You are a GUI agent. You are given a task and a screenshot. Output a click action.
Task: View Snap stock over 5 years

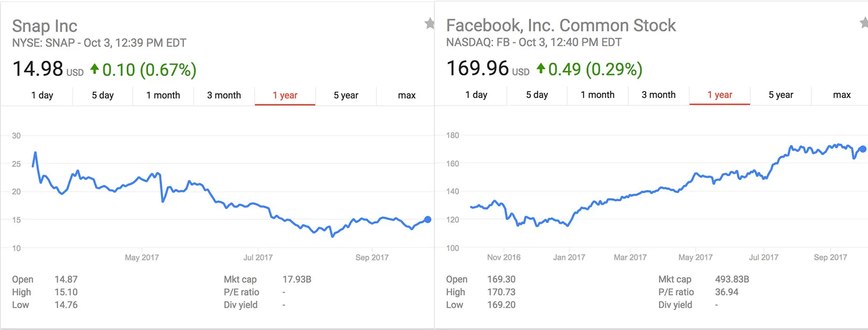(346, 95)
